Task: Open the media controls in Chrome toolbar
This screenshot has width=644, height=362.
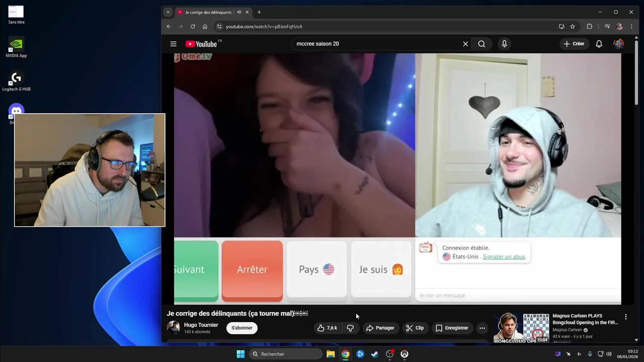Action: point(607,26)
